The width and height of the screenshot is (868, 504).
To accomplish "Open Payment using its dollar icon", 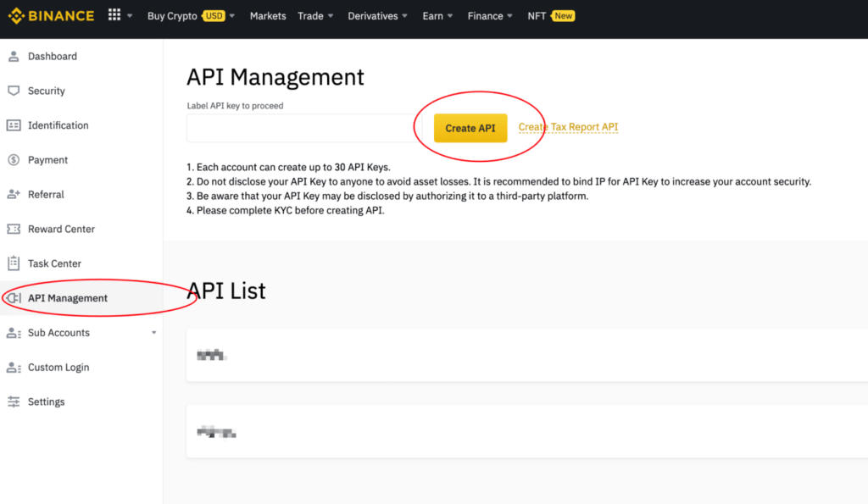I will click(x=13, y=159).
